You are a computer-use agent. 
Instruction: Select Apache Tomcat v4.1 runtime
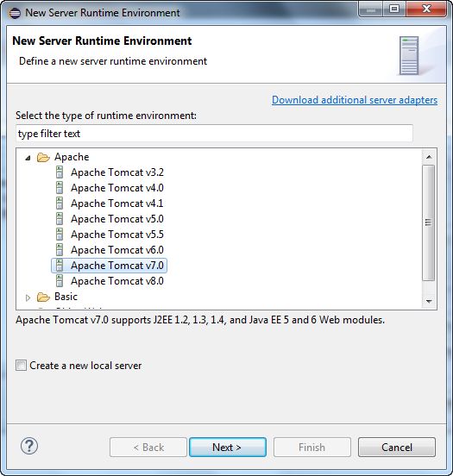[x=117, y=204]
